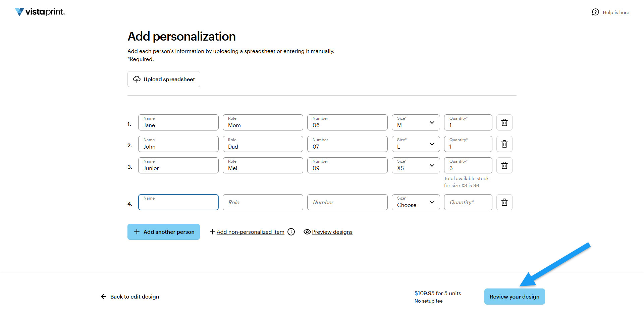Go Back to edit design
This screenshot has height=320, width=644.
(130, 297)
